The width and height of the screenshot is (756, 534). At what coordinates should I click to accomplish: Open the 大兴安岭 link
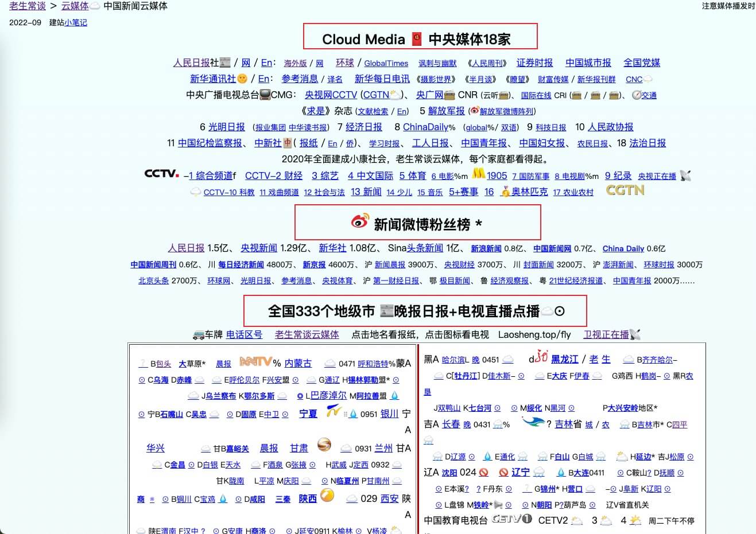[622, 408]
